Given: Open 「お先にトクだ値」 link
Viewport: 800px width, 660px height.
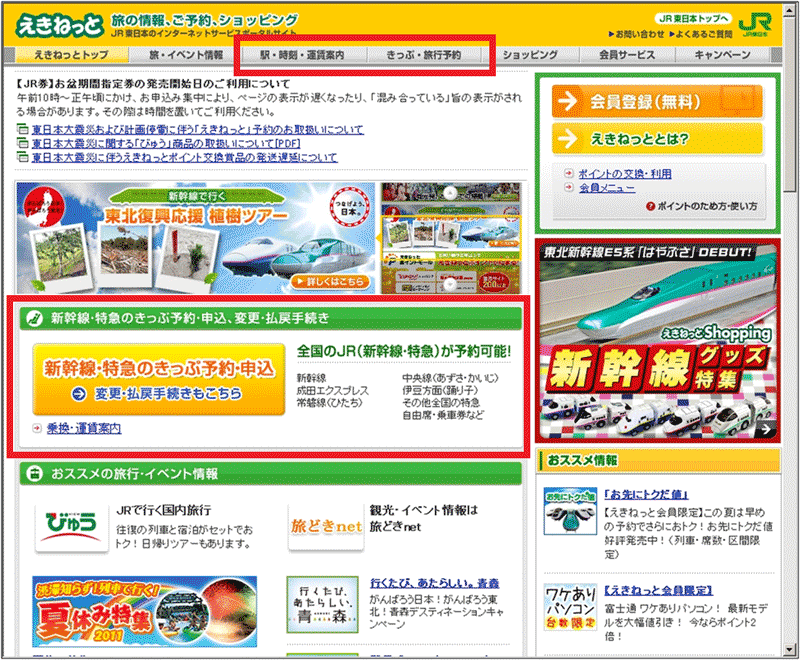Looking at the screenshot, I should 646,495.
